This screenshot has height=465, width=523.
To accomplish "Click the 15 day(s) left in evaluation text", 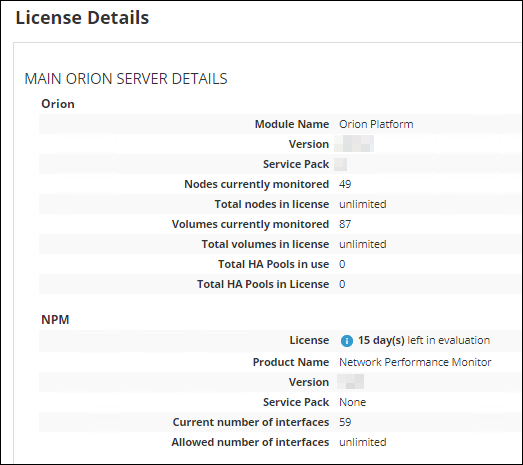I will 424,340.
